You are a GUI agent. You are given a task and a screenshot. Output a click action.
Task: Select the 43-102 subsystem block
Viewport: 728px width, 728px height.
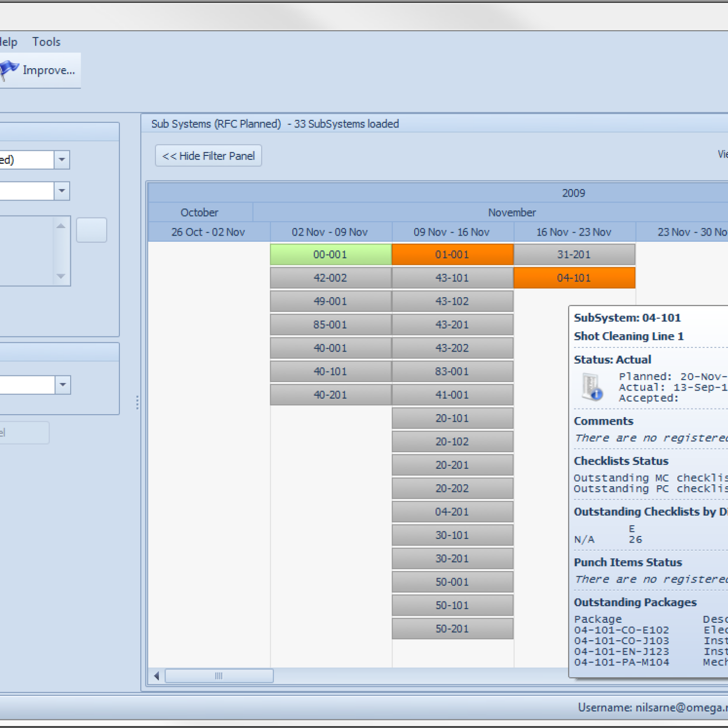coord(452,301)
